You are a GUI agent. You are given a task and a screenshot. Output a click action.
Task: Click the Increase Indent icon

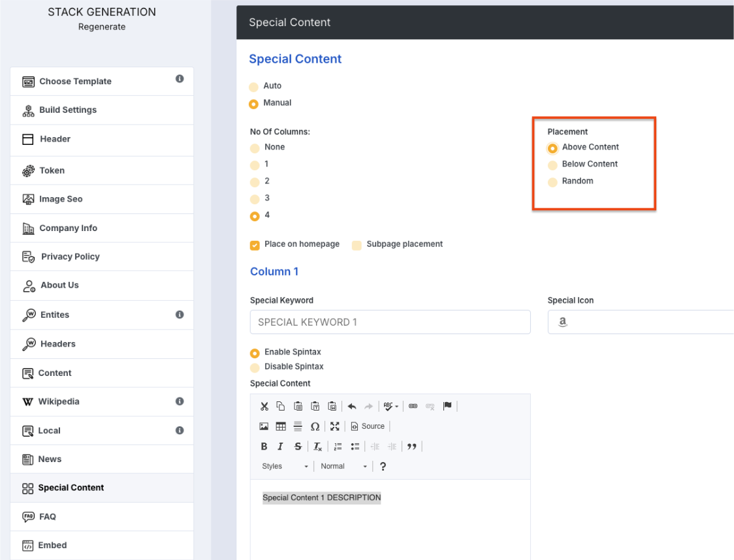[x=392, y=446]
